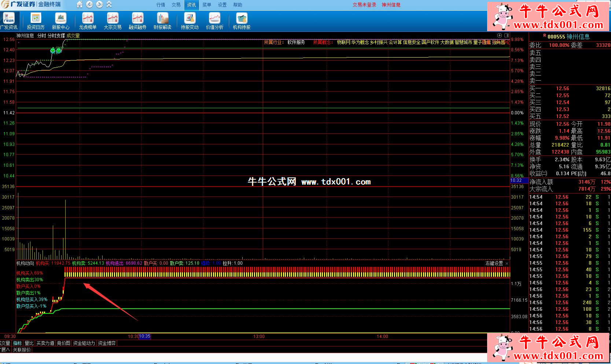Viewport: 611px width, 364px height.
Task: Click 物联网 concept tag
Action: [343, 42]
